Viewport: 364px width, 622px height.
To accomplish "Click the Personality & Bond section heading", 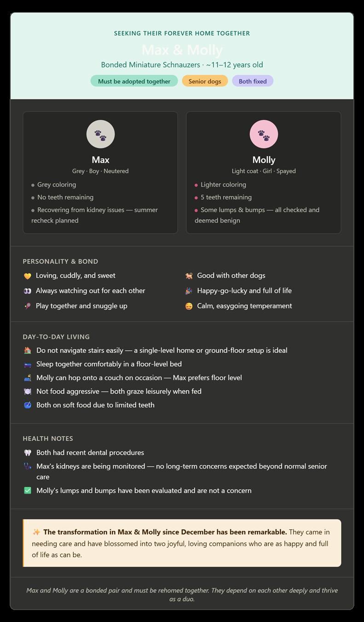I will coord(60,261).
